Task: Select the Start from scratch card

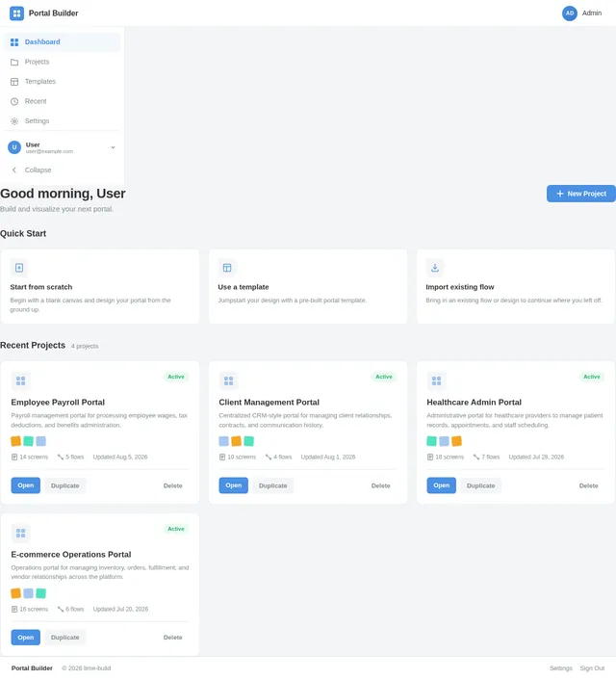Action: 100,287
